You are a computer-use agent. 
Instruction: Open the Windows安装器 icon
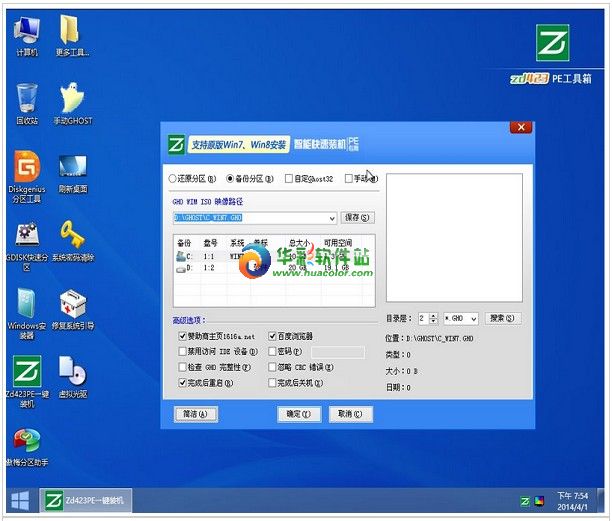pos(27,314)
